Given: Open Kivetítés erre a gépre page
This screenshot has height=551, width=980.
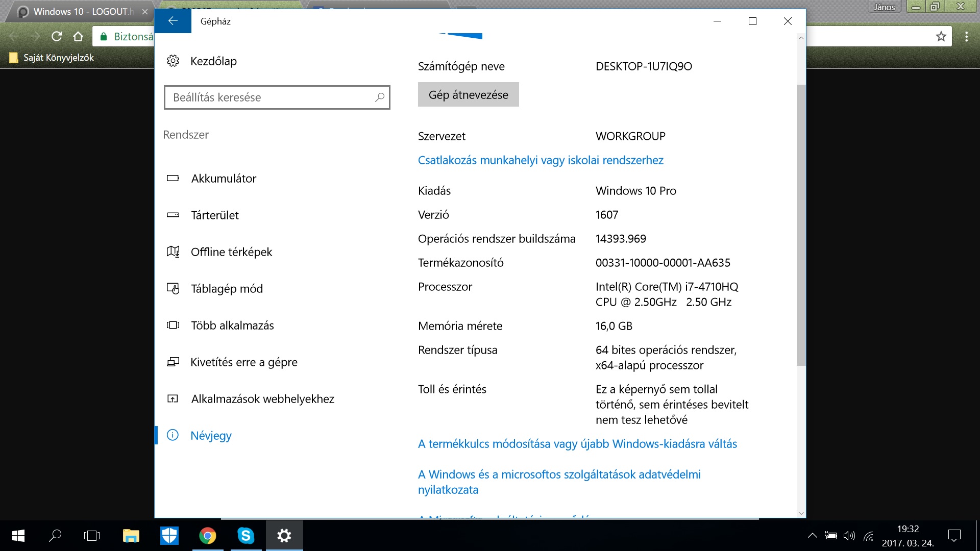Looking at the screenshot, I should (x=244, y=362).
